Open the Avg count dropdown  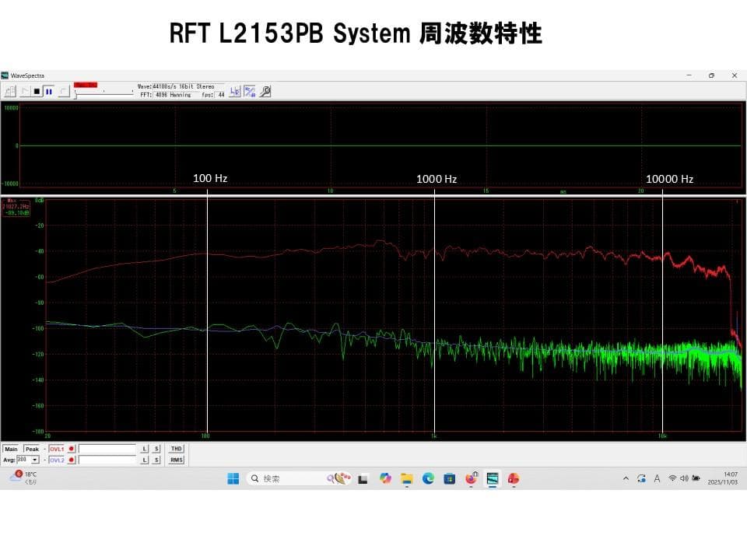[33, 460]
